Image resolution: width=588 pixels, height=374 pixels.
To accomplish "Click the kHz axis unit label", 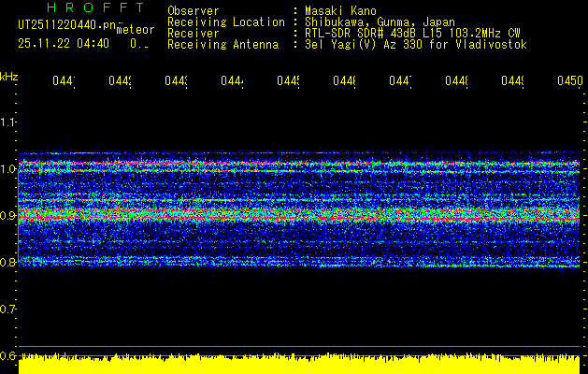I will point(9,76).
